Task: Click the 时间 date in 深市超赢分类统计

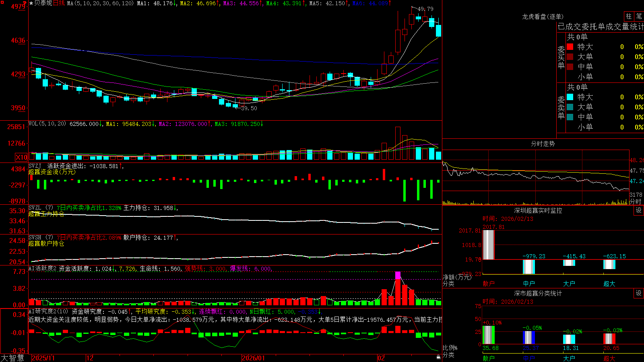Action: tap(508, 302)
